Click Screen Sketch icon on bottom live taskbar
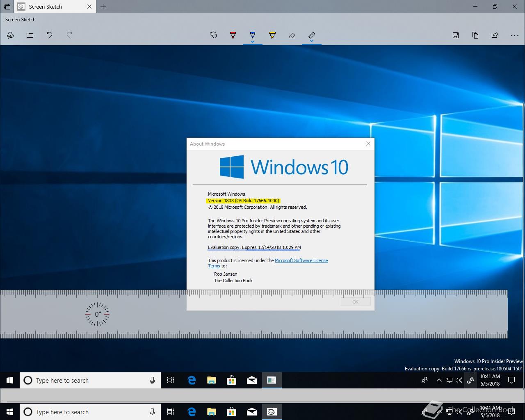Viewport: 525px width, 420px height. tap(272, 412)
